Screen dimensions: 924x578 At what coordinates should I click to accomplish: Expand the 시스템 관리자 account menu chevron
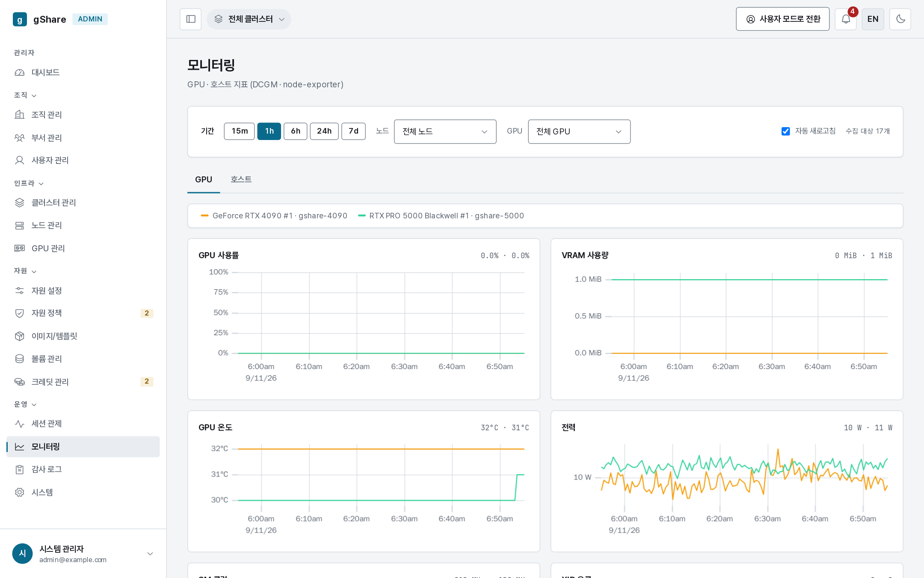(x=150, y=554)
